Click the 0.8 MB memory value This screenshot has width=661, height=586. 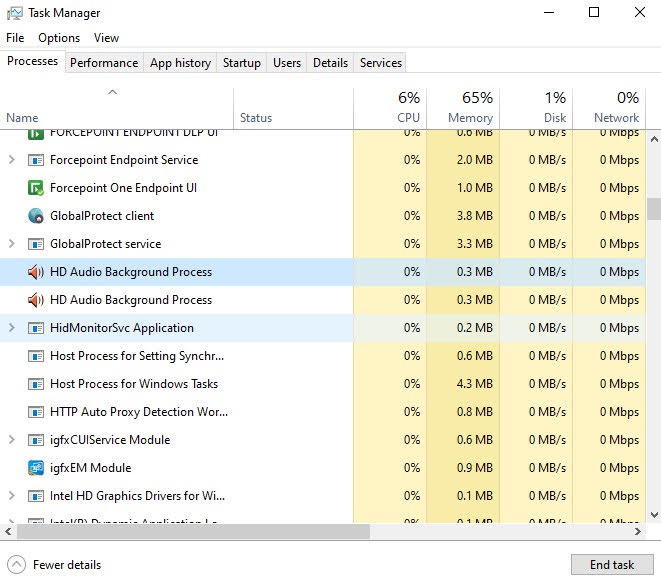(x=475, y=412)
